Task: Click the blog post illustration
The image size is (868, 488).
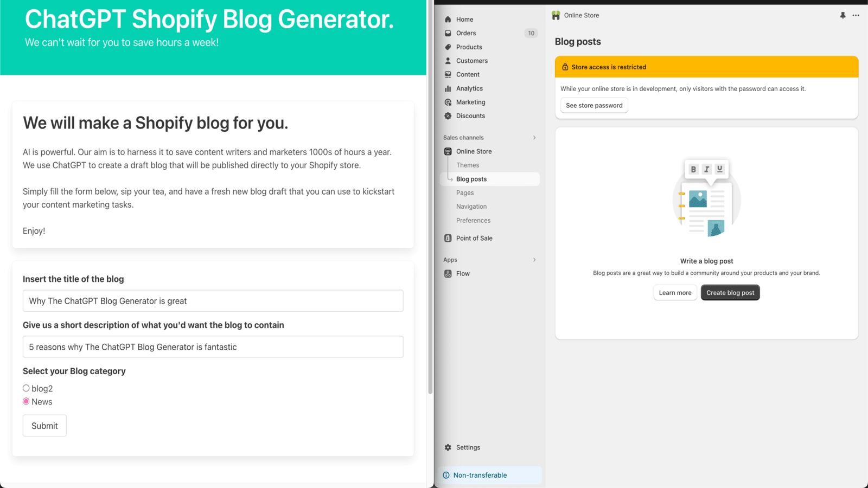Action: tap(706, 198)
